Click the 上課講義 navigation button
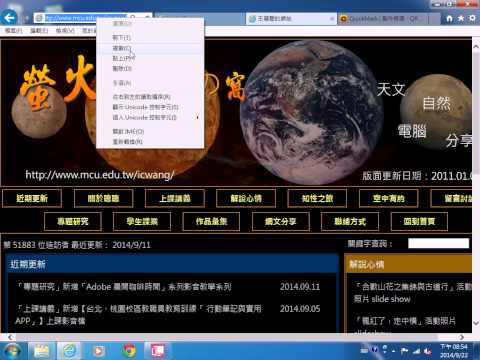 point(175,198)
